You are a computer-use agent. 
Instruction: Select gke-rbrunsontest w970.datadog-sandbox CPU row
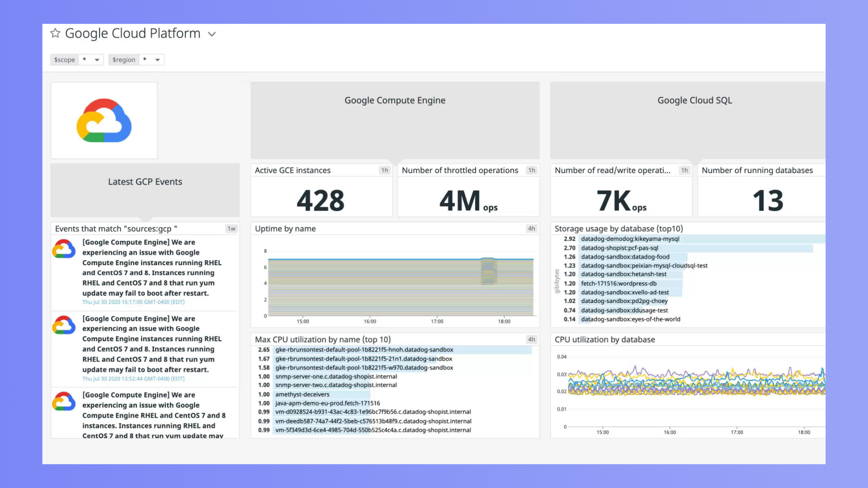coord(395,368)
